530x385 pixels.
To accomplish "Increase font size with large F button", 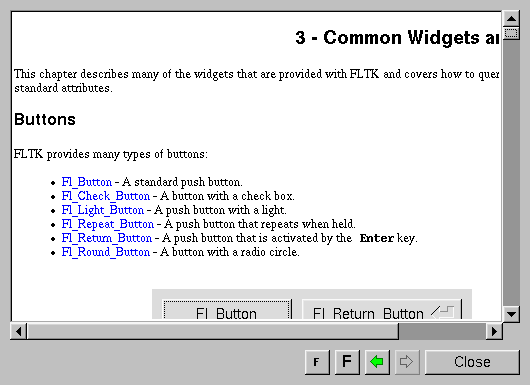I will 347,362.
